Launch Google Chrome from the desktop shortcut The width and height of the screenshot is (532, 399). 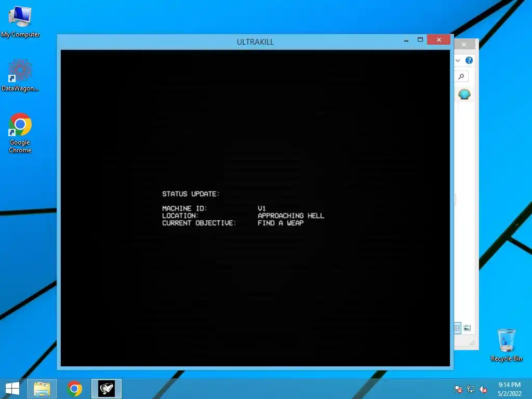[x=20, y=133]
